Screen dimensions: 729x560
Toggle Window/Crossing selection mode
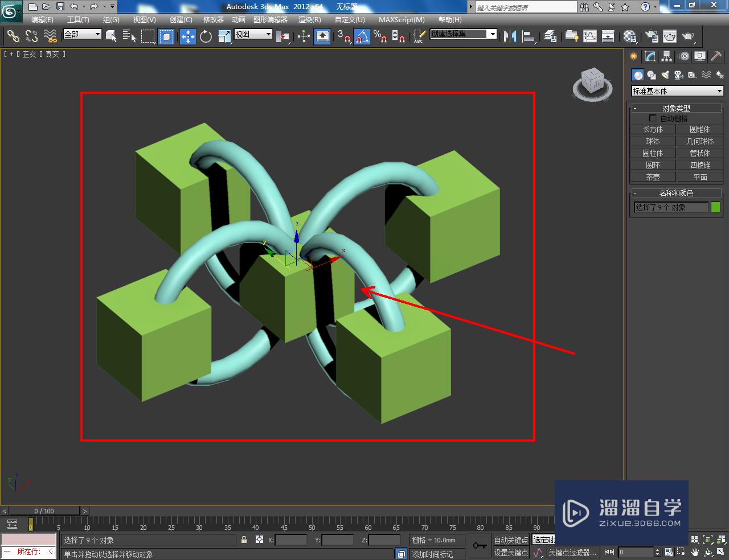coord(166,36)
